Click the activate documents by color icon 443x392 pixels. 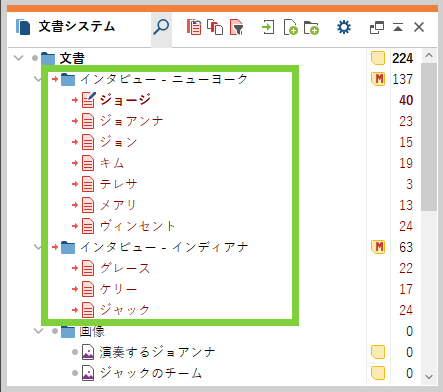[x=194, y=27]
